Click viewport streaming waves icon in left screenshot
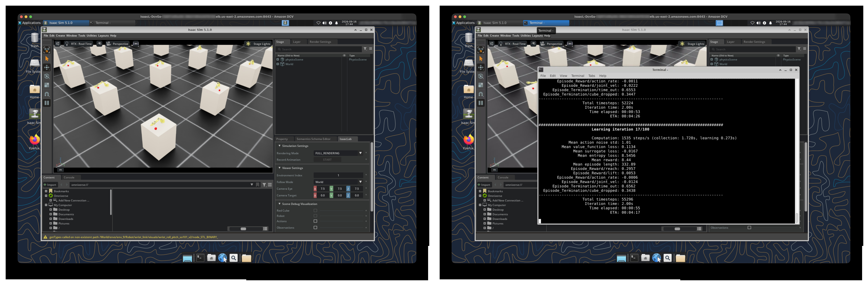 [x=136, y=44]
